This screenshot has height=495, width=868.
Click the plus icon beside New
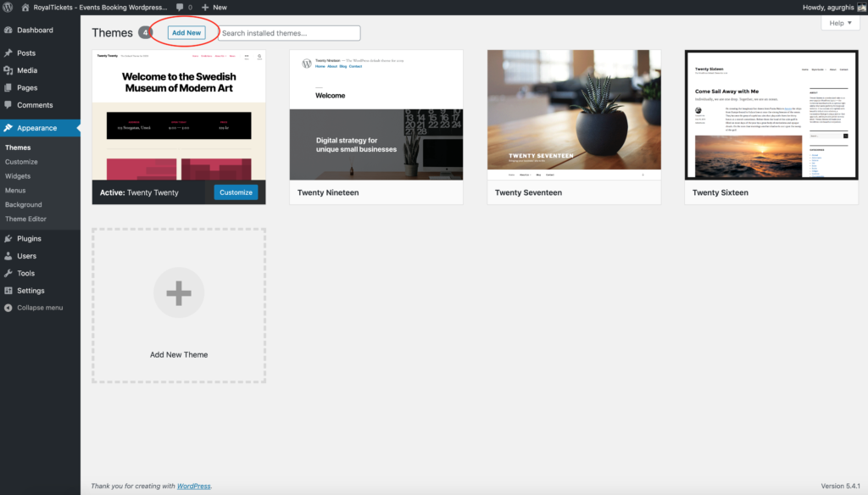coord(205,7)
